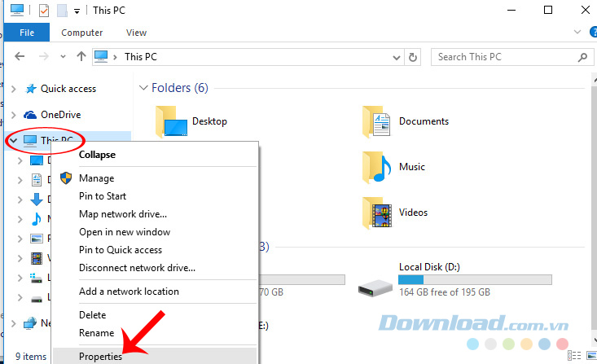This screenshot has width=597, height=364.
Task: Expand the Network tree node
Action: coord(14,323)
